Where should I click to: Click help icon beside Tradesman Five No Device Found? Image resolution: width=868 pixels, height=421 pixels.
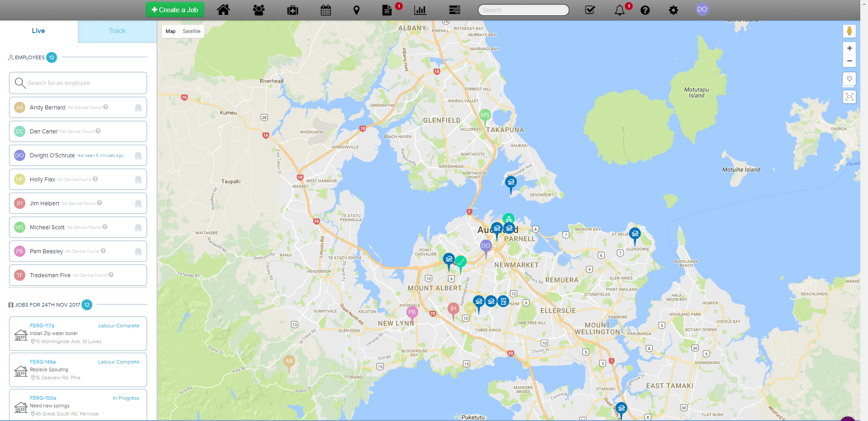(111, 275)
